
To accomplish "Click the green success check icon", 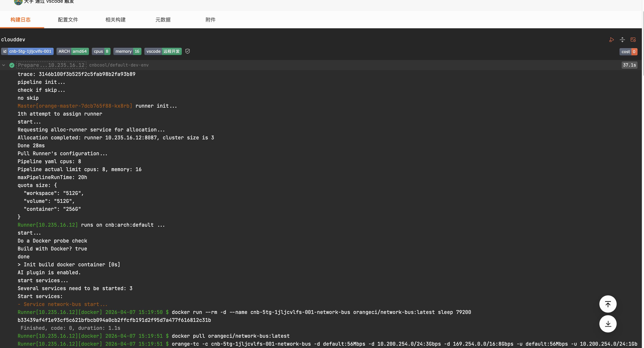I will [12, 65].
